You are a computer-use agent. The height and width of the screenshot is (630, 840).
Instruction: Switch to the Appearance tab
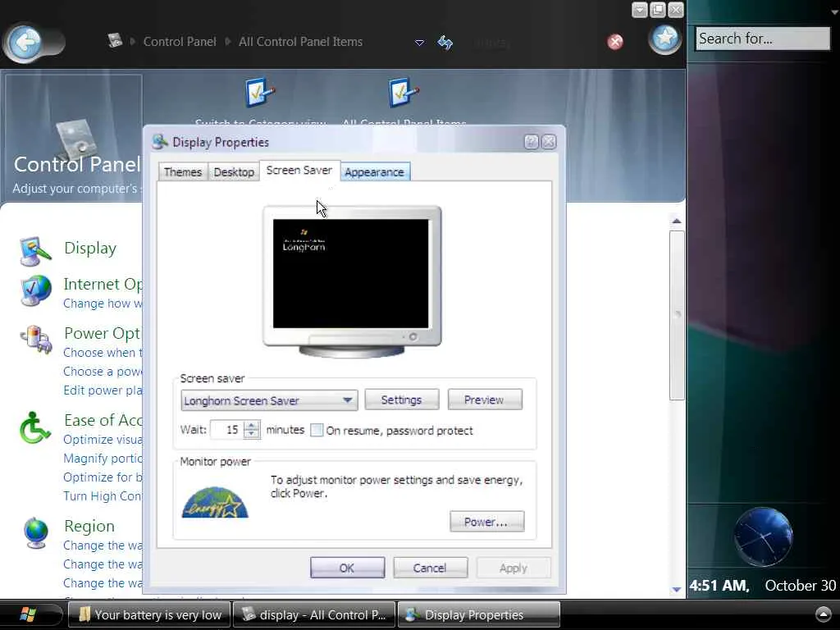[375, 172]
